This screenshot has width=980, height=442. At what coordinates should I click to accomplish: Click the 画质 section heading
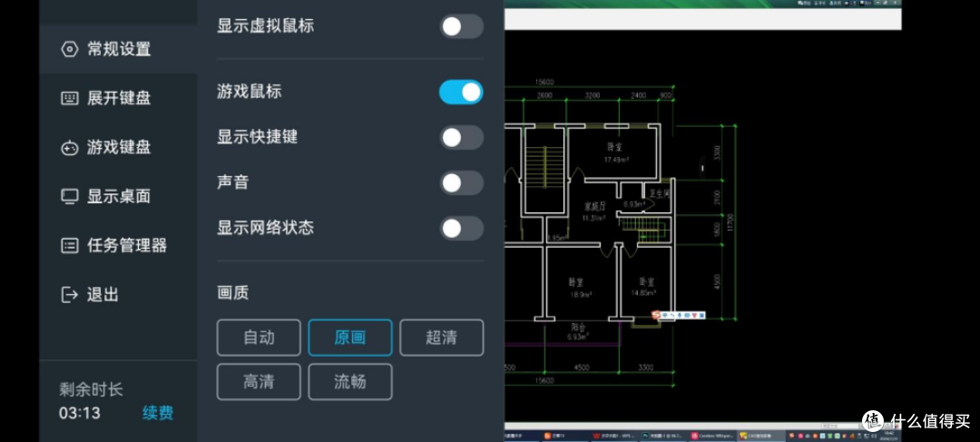pos(232,292)
